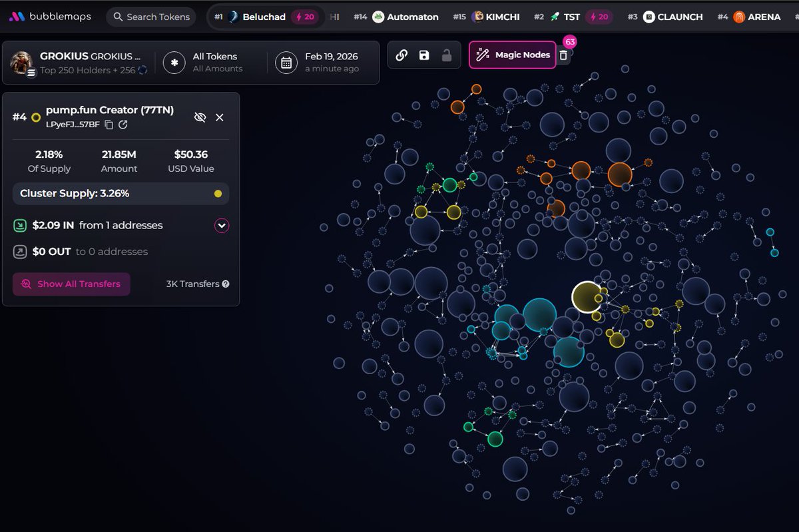Toggle the lock icon in toolbar
Image resolution: width=799 pixels, height=532 pixels.
[x=447, y=55]
